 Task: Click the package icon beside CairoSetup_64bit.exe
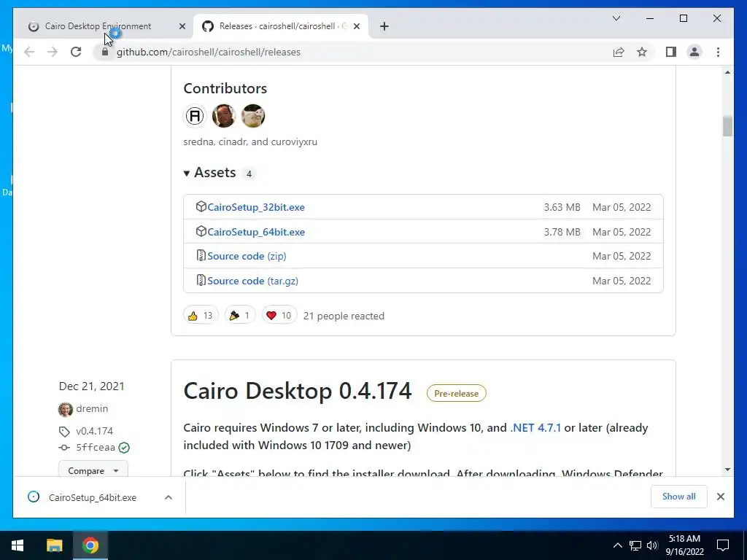201,231
